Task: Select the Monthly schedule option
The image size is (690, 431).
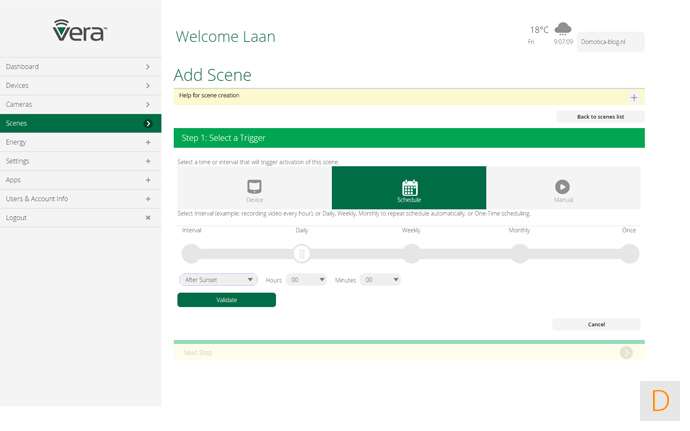Action: point(520,253)
